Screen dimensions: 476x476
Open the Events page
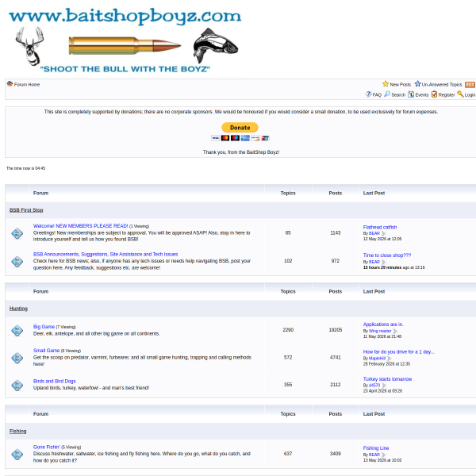(422, 94)
